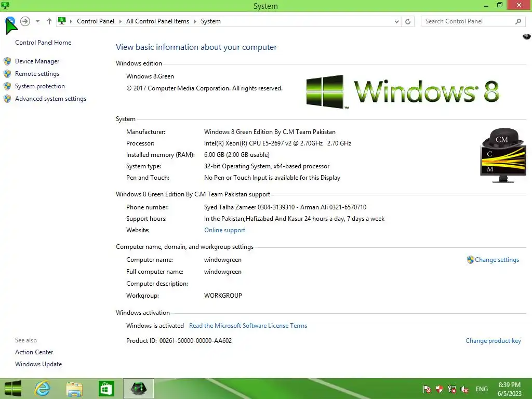The image size is (532, 399).
Task: Click Windows is activated text
Action: (155, 326)
